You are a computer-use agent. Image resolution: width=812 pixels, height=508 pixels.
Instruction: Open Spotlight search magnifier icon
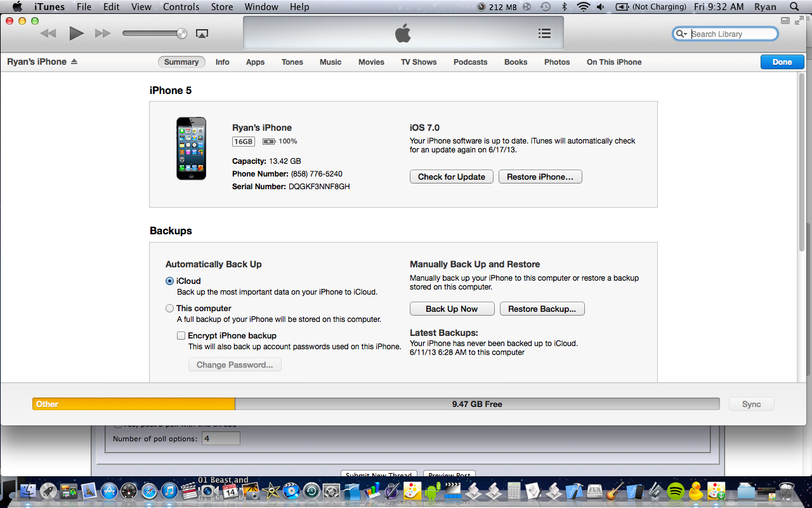point(794,7)
